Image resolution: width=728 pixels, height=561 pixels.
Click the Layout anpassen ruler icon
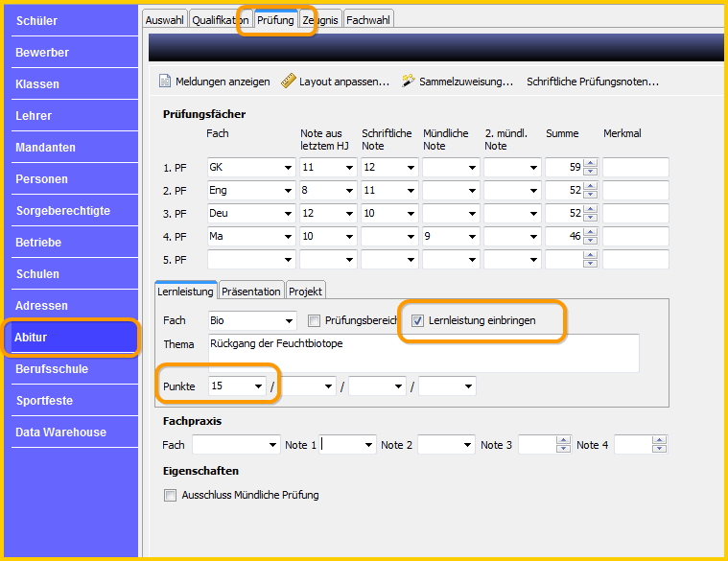click(x=289, y=81)
